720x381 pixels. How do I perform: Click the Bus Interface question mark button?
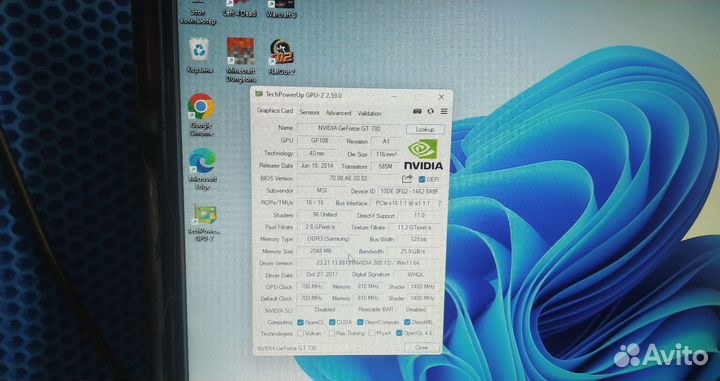[439, 203]
